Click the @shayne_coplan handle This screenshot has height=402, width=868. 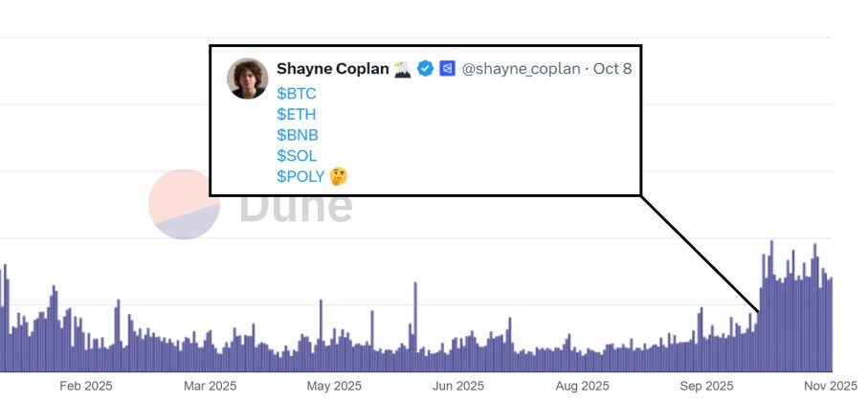pyautogui.click(x=521, y=69)
